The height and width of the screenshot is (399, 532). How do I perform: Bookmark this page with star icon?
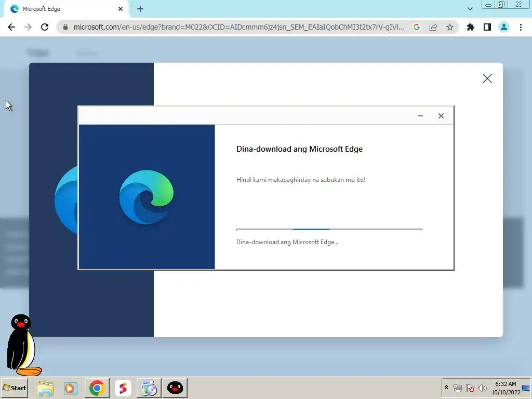pyautogui.click(x=450, y=27)
